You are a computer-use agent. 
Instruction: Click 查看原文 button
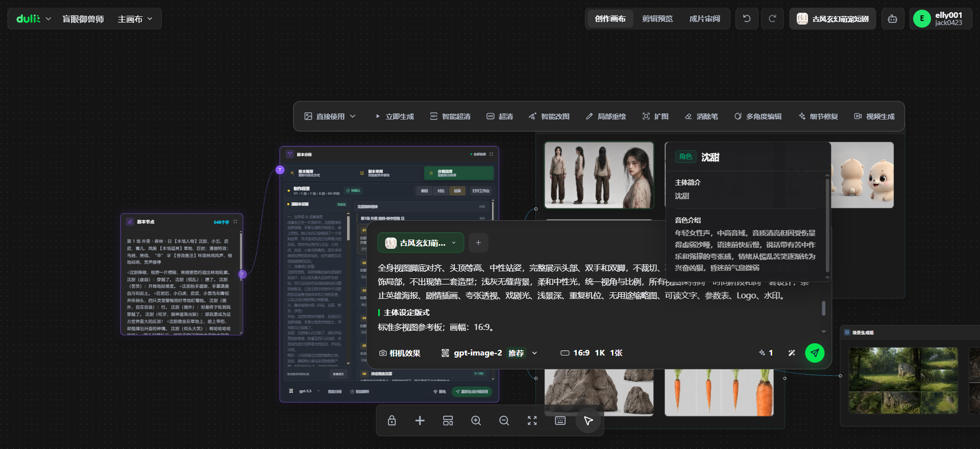point(338,374)
